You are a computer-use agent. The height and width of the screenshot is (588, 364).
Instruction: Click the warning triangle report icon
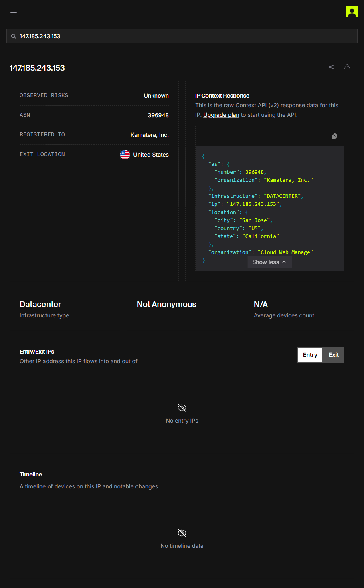[347, 67]
